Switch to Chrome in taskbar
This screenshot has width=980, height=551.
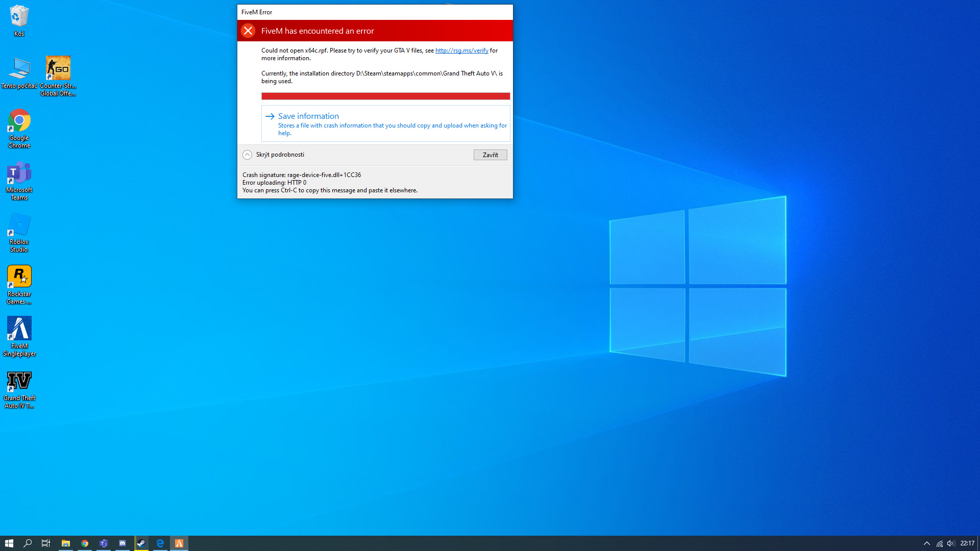tap(85, 543)
